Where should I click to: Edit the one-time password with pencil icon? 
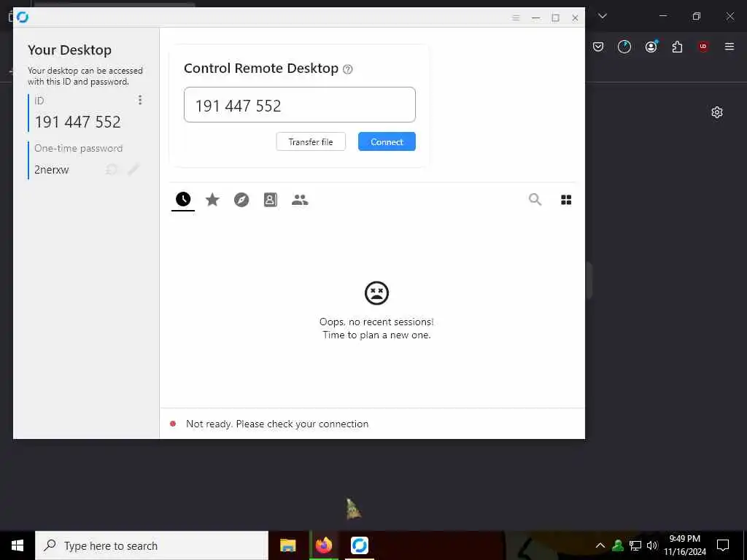(x=133, y=169)
